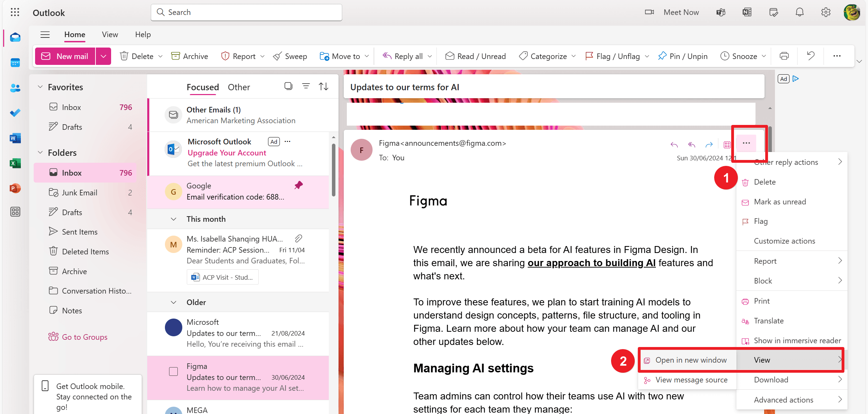Click the message list scrollbar

334,170
